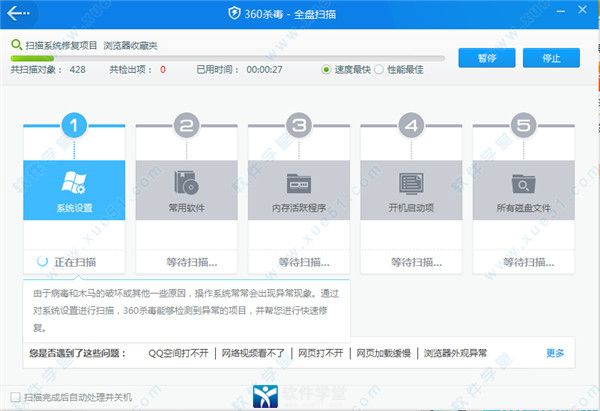Click 等待扫描 under 常用软件

192,262
